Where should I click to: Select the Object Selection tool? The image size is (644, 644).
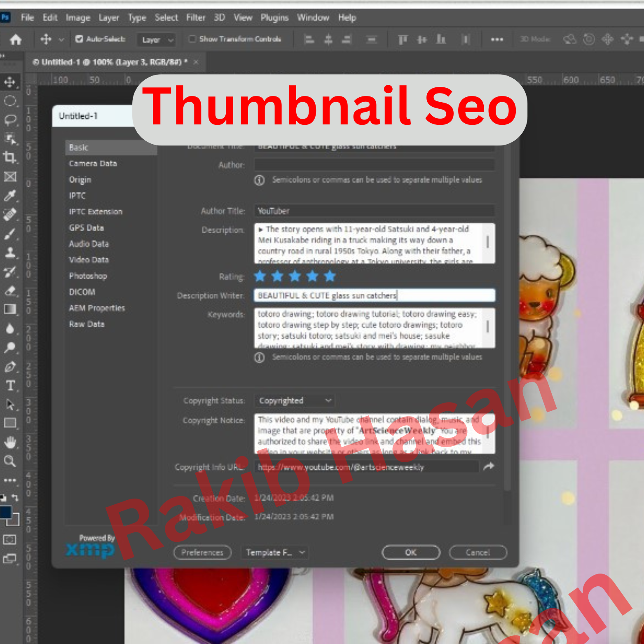point(10,139)
